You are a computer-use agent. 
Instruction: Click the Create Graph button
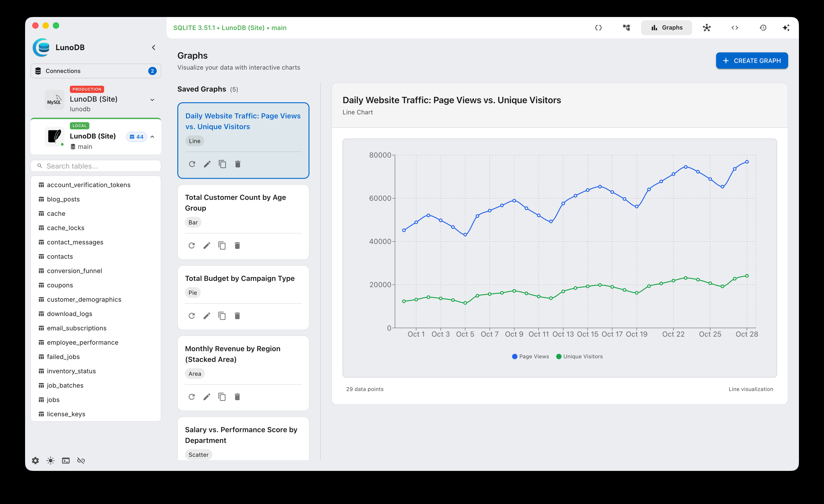tap(751, 61)
